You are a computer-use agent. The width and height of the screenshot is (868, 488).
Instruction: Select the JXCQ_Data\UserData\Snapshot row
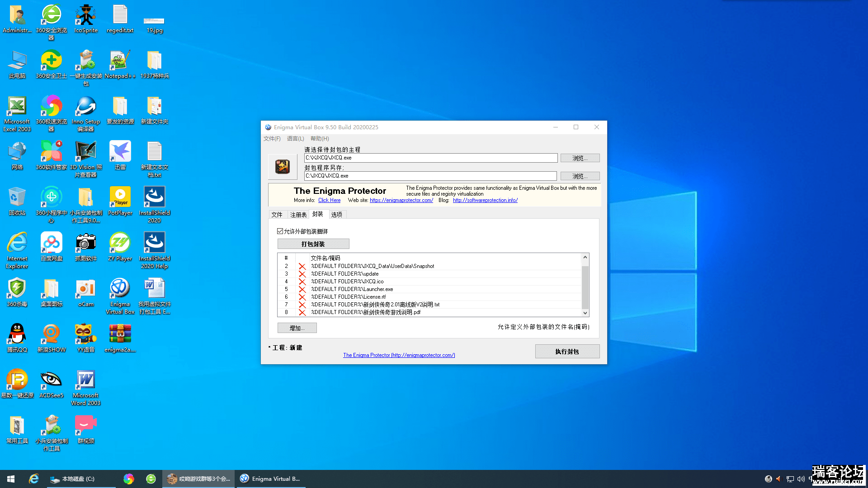click(429, 266)
